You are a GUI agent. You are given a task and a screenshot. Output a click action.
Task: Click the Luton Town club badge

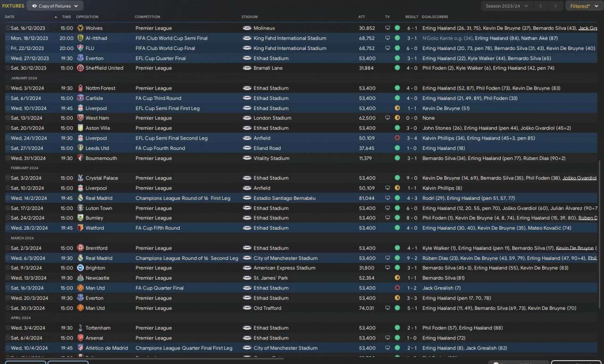tap(80, 208)
